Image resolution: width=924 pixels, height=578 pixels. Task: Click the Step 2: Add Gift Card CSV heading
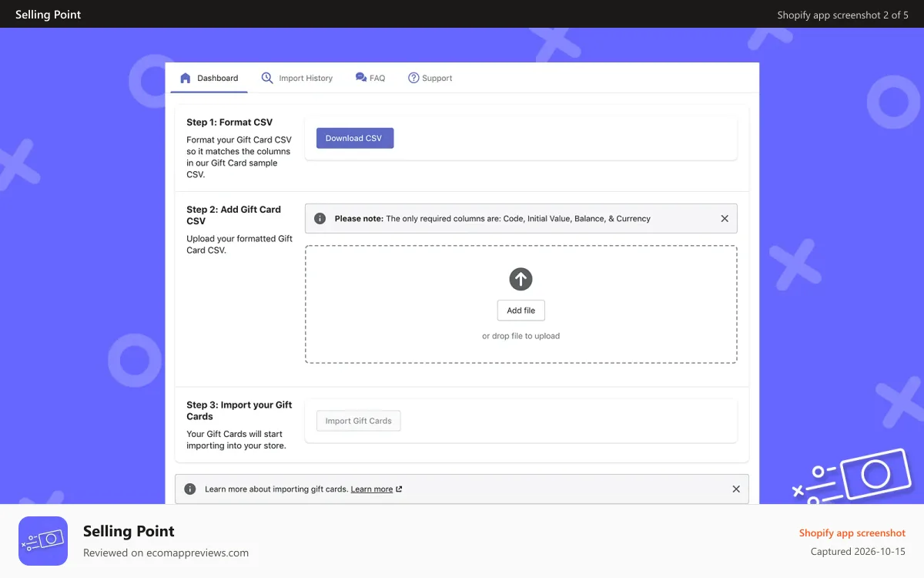click(234, 215)
